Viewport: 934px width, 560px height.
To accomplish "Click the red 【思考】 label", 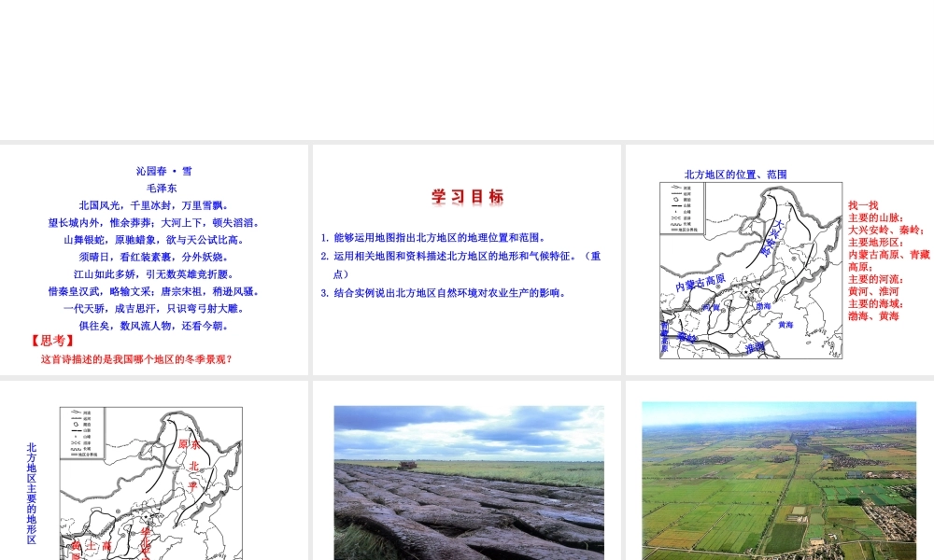I will 52,341.
